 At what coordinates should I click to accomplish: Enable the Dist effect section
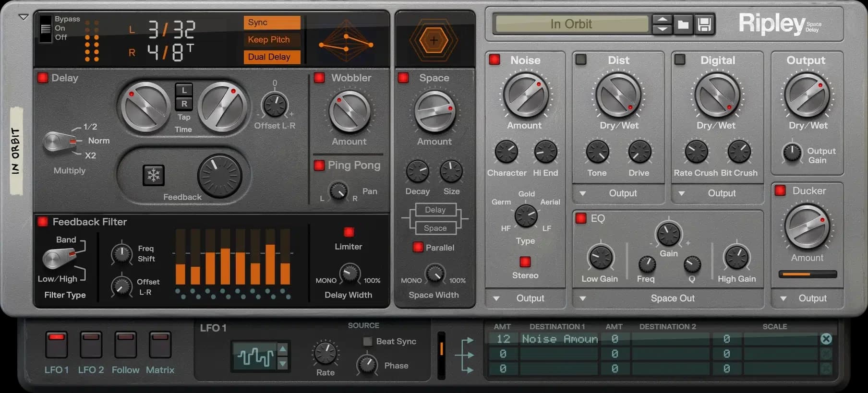pyautogui.click(x=581, y=60)
